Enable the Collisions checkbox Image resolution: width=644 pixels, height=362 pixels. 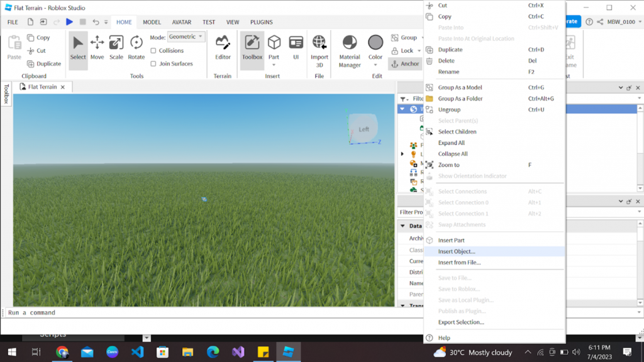coord(153,50)
